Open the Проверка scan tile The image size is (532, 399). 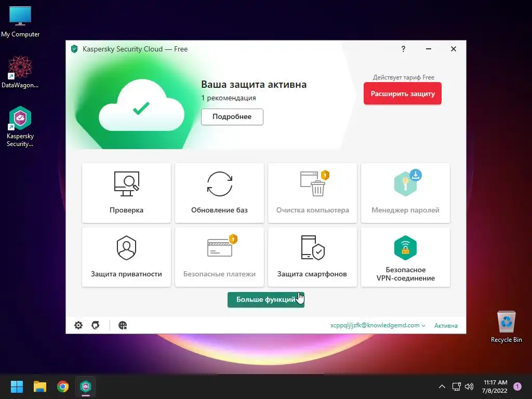tap(126, 193)
